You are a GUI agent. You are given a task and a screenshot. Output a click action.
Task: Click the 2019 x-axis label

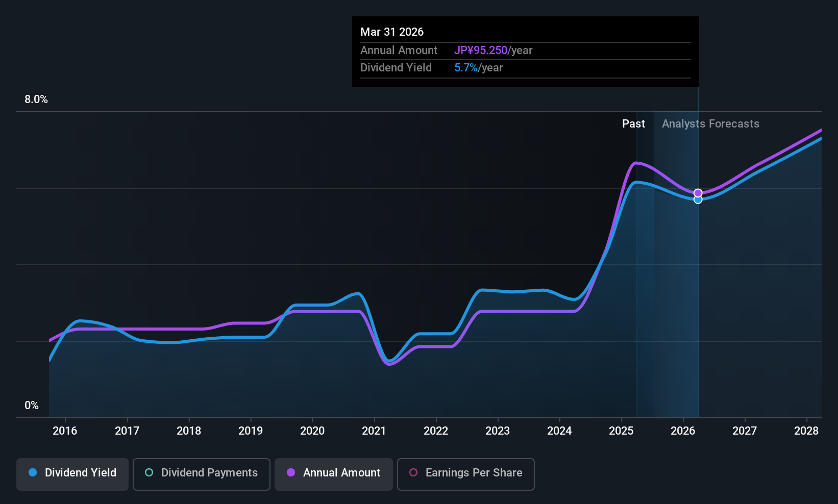(x=251, y=431)
